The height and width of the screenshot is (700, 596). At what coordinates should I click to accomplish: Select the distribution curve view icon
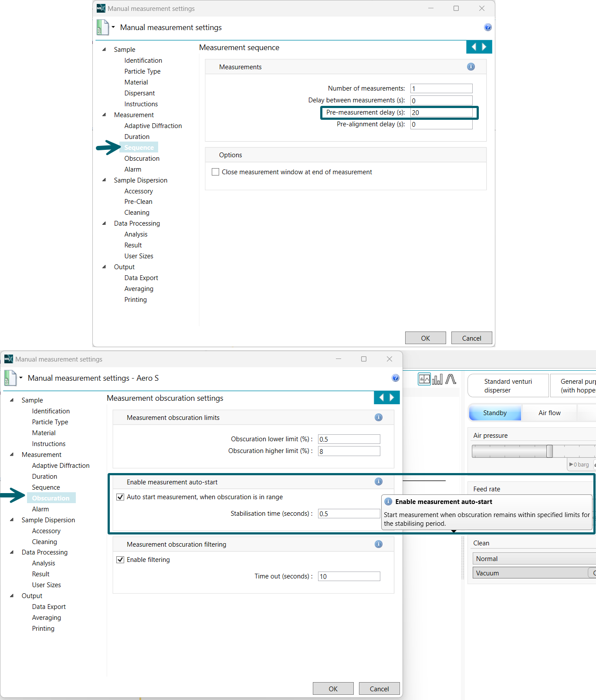450,379
